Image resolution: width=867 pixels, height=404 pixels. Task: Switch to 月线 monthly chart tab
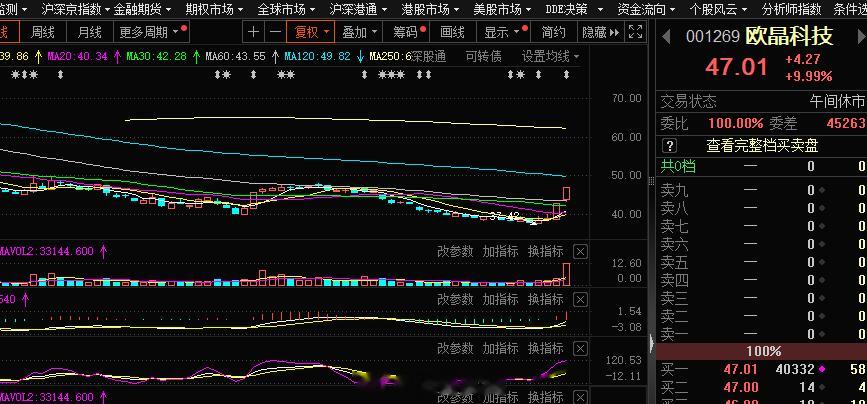[89, 33]
